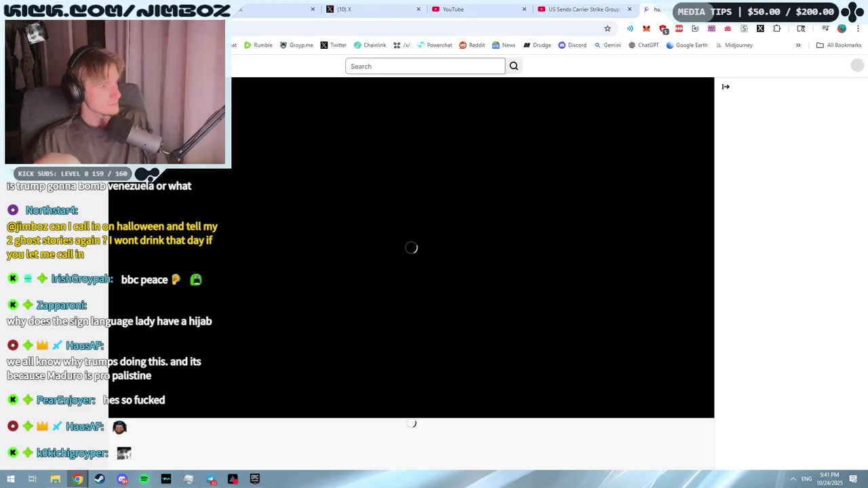Viewport: 868px width, 488px height.
Task: Open the ChatGPT bookmark
Action: tap(644, 45)
